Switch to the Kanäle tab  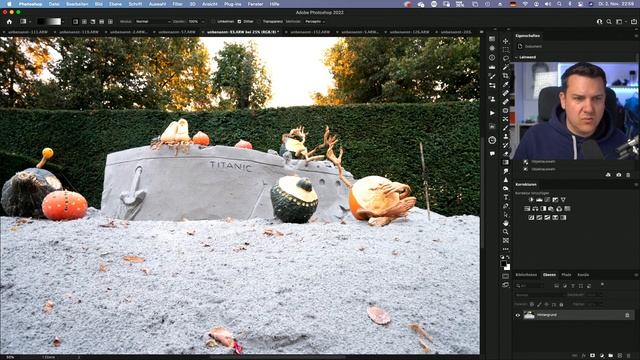click(583, 275)
